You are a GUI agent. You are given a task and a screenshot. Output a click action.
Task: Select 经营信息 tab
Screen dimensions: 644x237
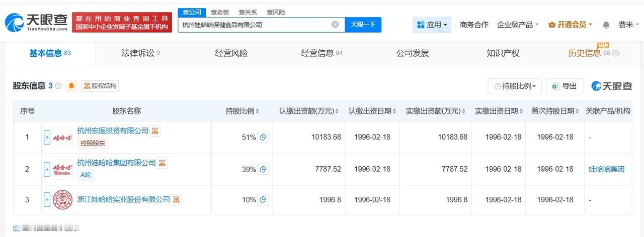(x=322, y=53)
